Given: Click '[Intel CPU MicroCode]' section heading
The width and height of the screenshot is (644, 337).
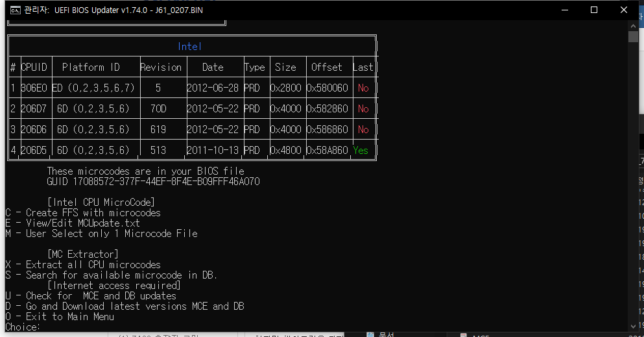Looking at the screenshot, I should pyautogui.click(x=101, y=202).
